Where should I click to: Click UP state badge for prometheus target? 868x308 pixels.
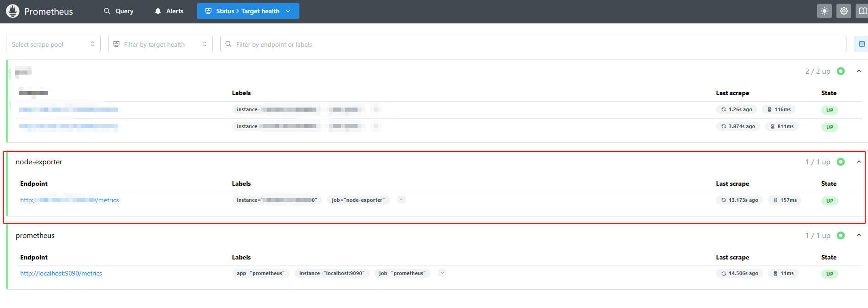[x=830, y=274]
